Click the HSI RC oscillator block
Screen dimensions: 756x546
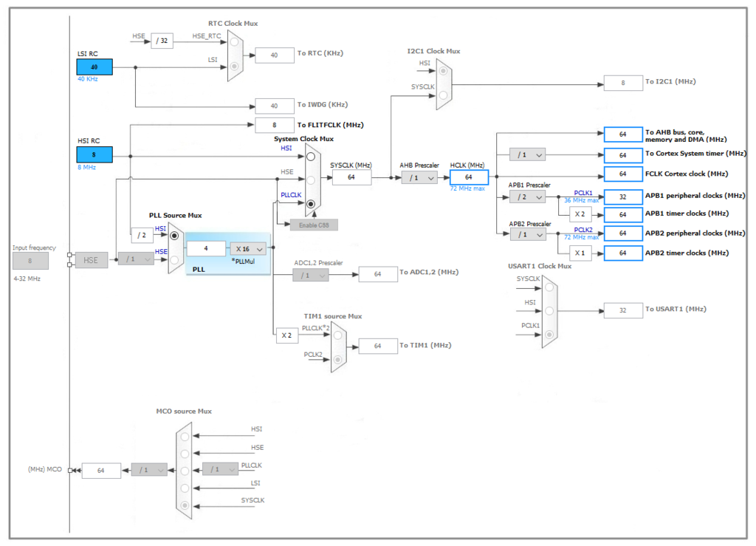(x=94, y=155)
